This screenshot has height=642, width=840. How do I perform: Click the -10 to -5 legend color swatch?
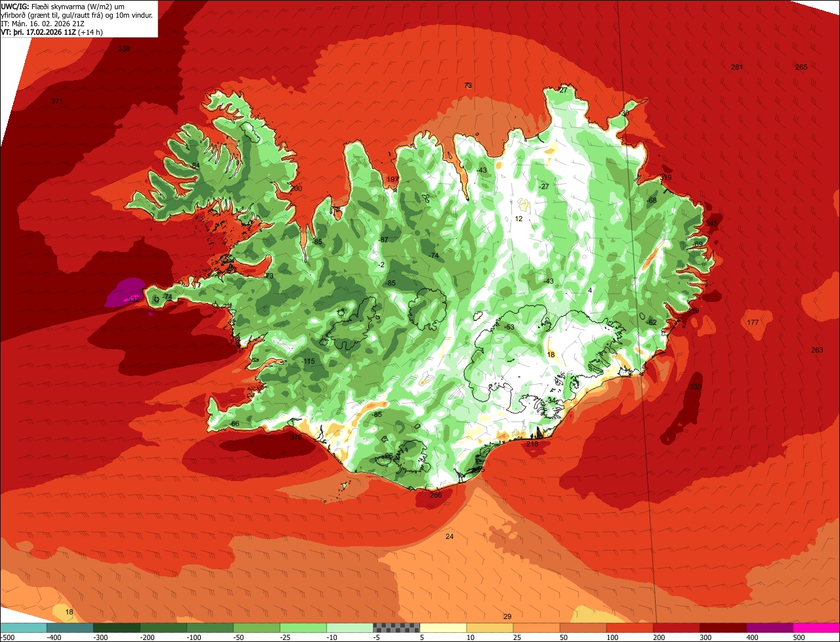point(349,628)
